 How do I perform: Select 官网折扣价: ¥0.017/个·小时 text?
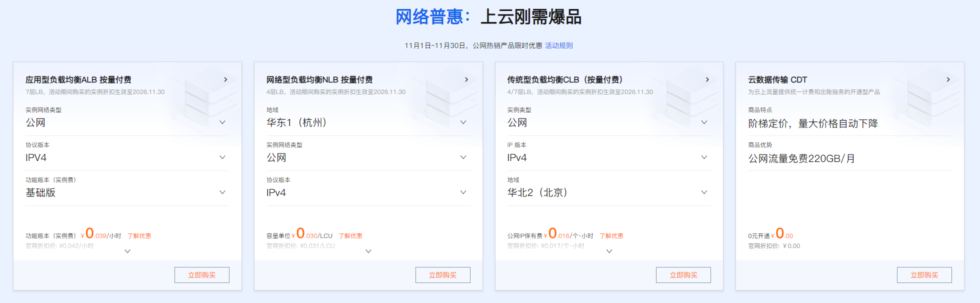coord(545,246)
